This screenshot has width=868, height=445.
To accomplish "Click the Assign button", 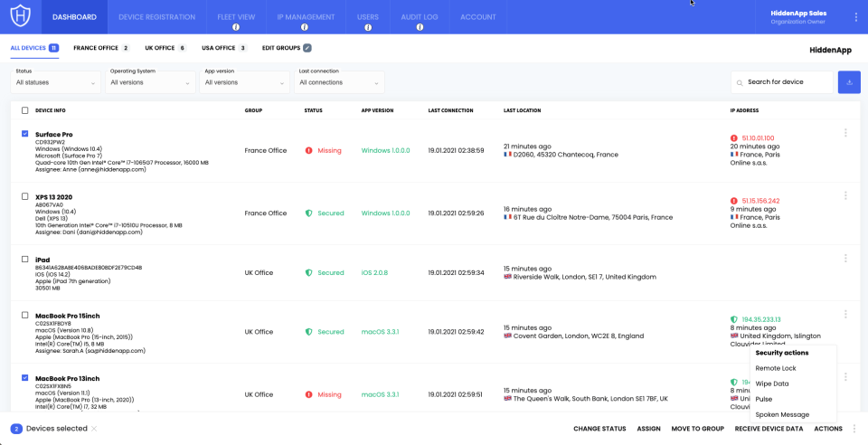I will (x=649, y=429).
